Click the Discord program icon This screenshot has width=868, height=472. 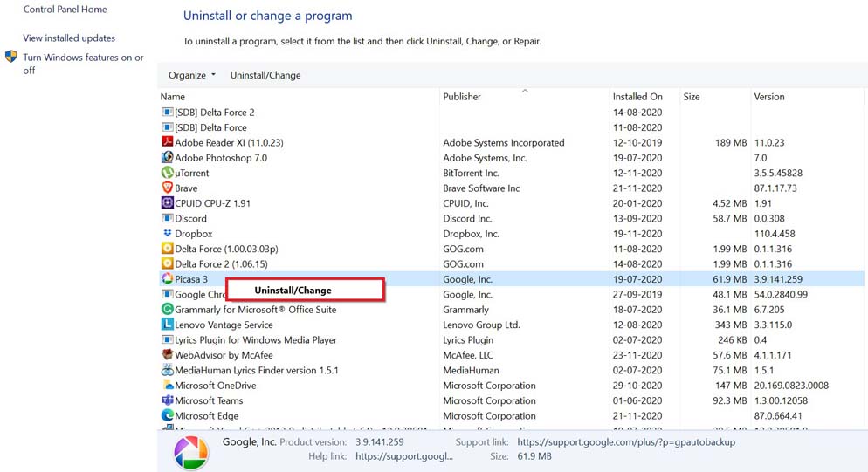coord(167,218)
